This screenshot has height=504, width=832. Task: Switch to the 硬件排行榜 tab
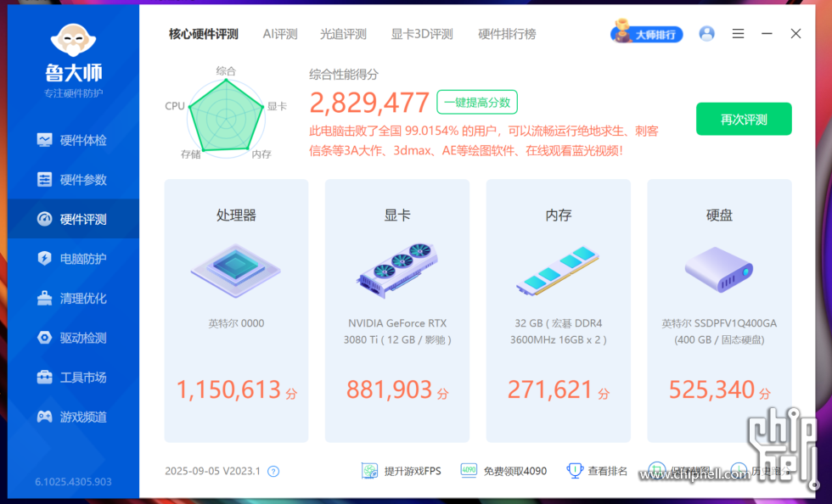click(507, 34)
